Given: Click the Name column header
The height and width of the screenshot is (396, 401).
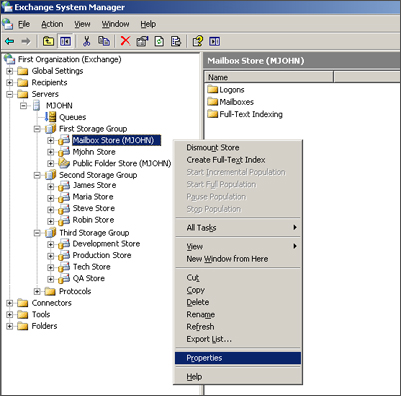Looking at the screenshot, I should 269,77.
